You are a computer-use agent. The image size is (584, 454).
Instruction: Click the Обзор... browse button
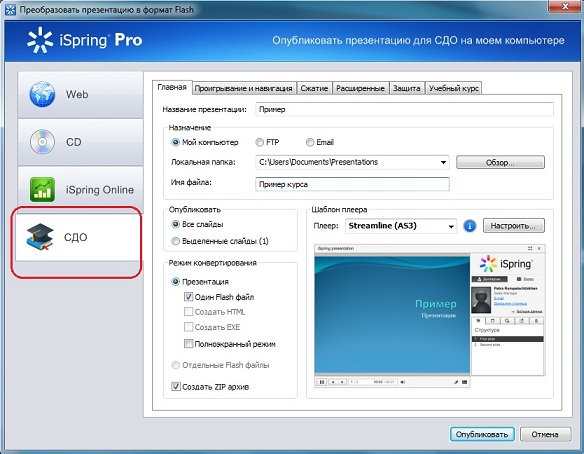[x=500, y=162]
